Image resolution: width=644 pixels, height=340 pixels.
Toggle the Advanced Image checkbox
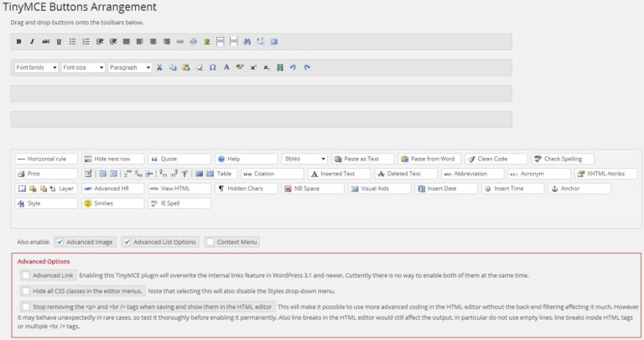60,242
